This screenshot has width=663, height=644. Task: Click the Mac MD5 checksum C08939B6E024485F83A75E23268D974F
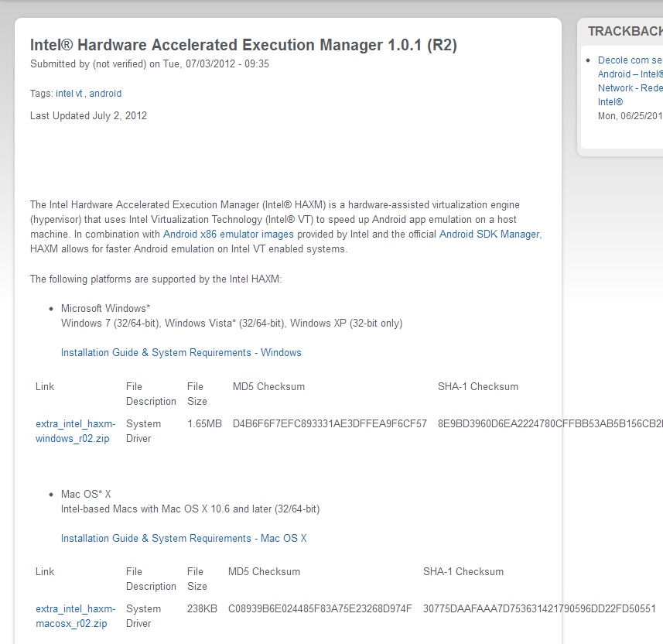pyautogui.click(x=320, y=609)
